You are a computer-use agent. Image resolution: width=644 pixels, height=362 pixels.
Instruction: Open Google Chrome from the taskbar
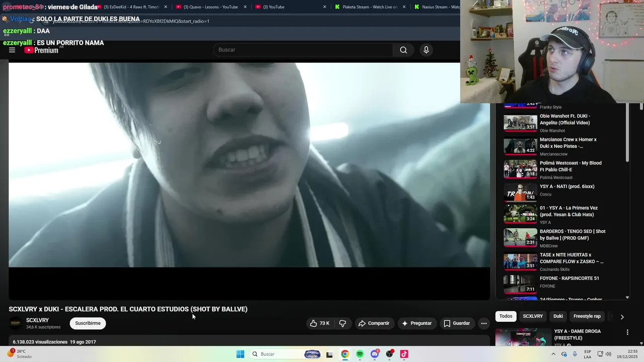pos(345,354)
